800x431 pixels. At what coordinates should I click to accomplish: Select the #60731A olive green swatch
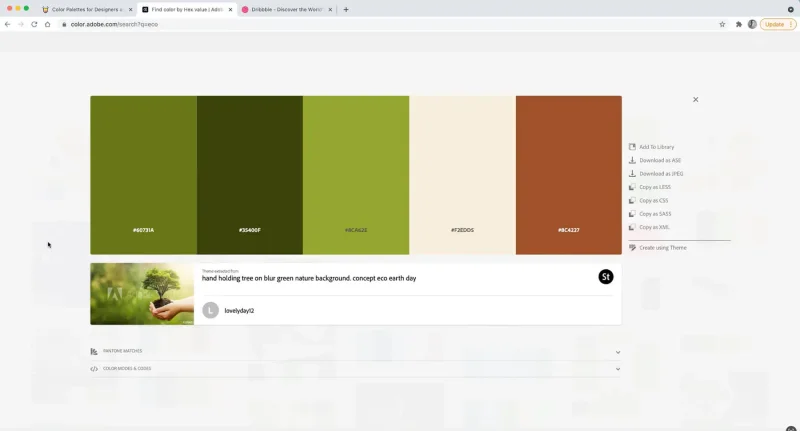pos(143,175)
